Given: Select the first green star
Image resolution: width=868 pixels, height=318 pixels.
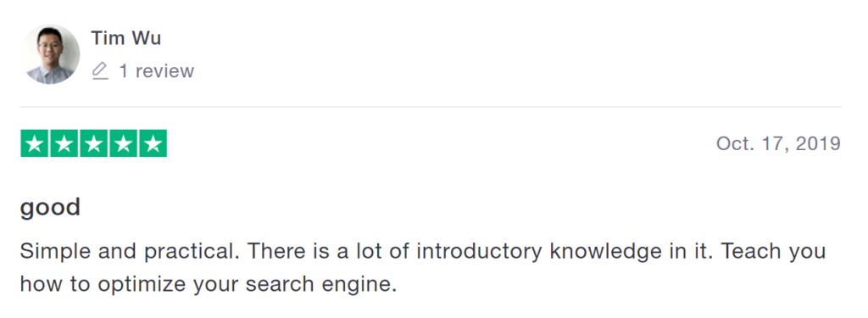Looking at the screenshot, I should 34,143.
